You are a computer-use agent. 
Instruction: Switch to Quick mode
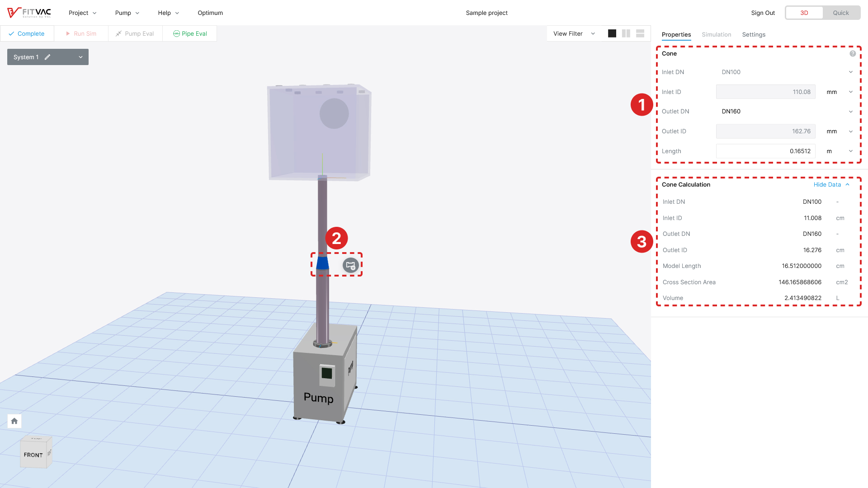point(841,13)
